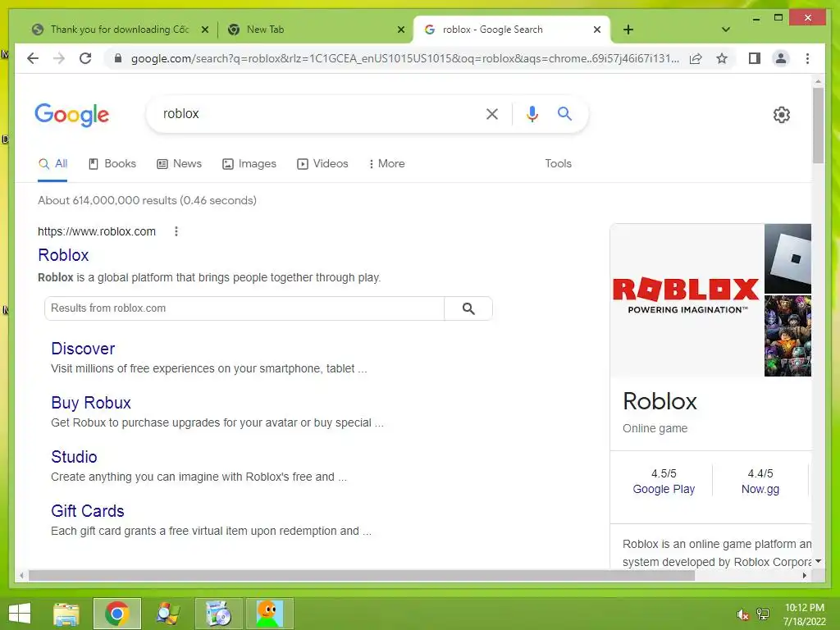Click the forward navigation arrow
The width and height of the screenshot is (840, 630).
[x=59, y=58]
